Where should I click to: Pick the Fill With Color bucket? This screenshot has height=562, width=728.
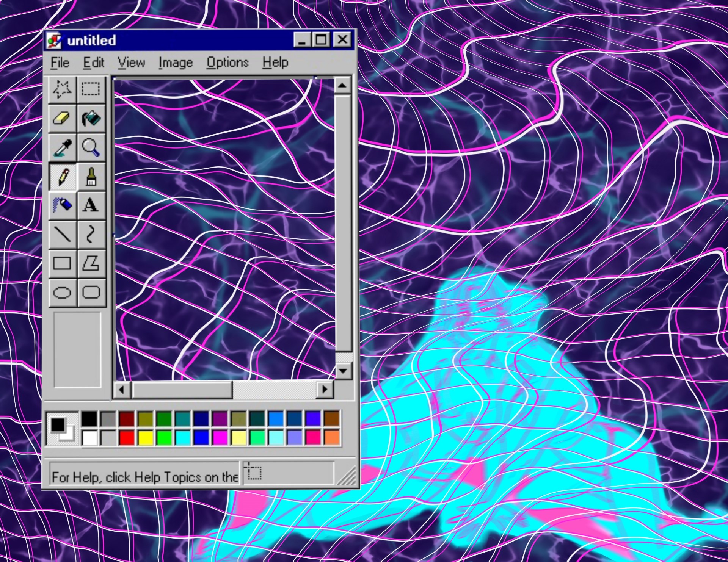tap(91, 118)
